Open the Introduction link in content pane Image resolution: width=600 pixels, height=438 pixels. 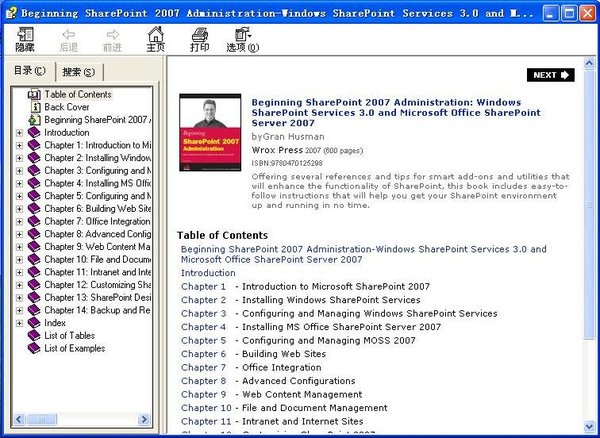[208, 272]
